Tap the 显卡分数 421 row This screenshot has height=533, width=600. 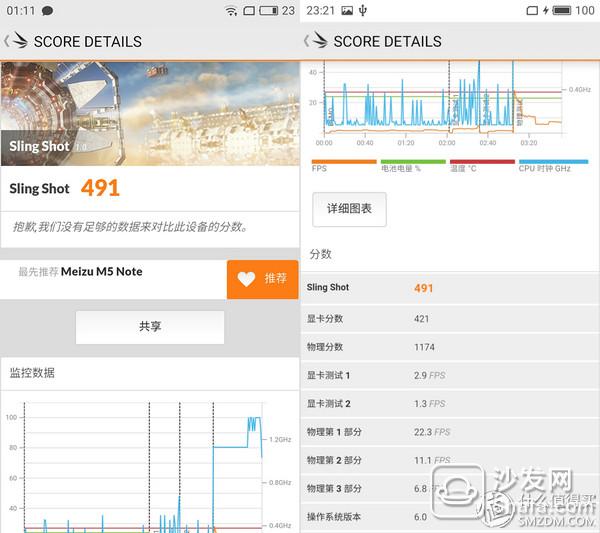tap(450, 319)
